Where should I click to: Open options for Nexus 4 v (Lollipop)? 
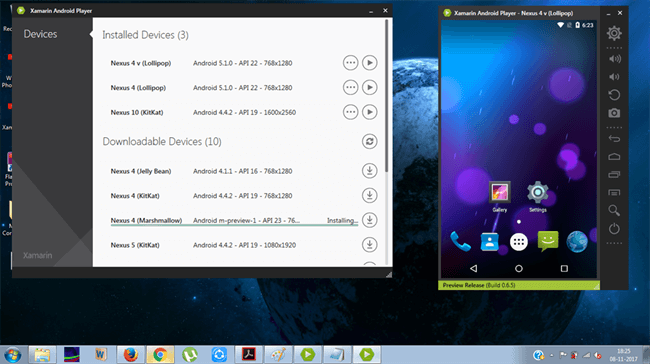coord(350,63)
